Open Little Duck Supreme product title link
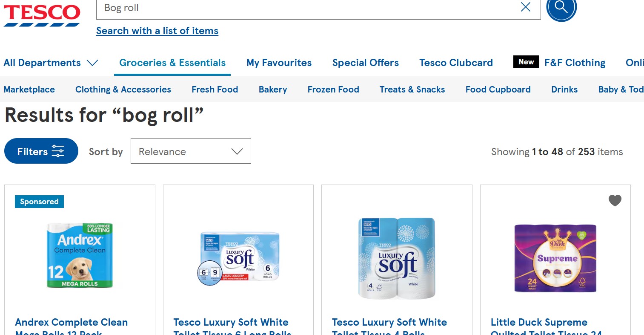Screen dimensions: 644x335 coord(546,327)
